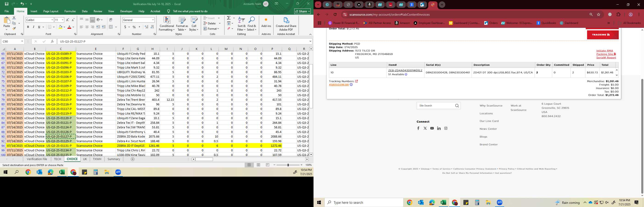Click the YouTube icon under Connect
The height and width of the screenshot is (207, 644).
pos(432,128)
